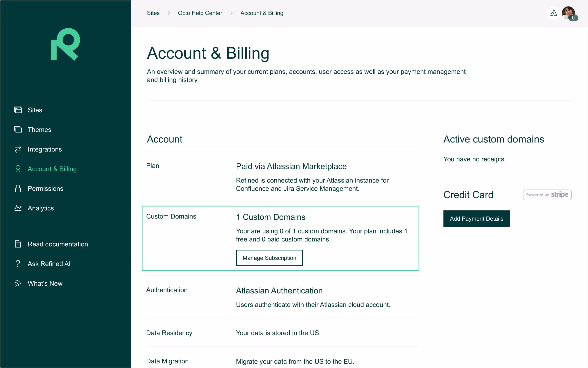This screenshot has height=368, width=588.
Task: Open Sites in the sidebar menu
Action: [35, 110]
